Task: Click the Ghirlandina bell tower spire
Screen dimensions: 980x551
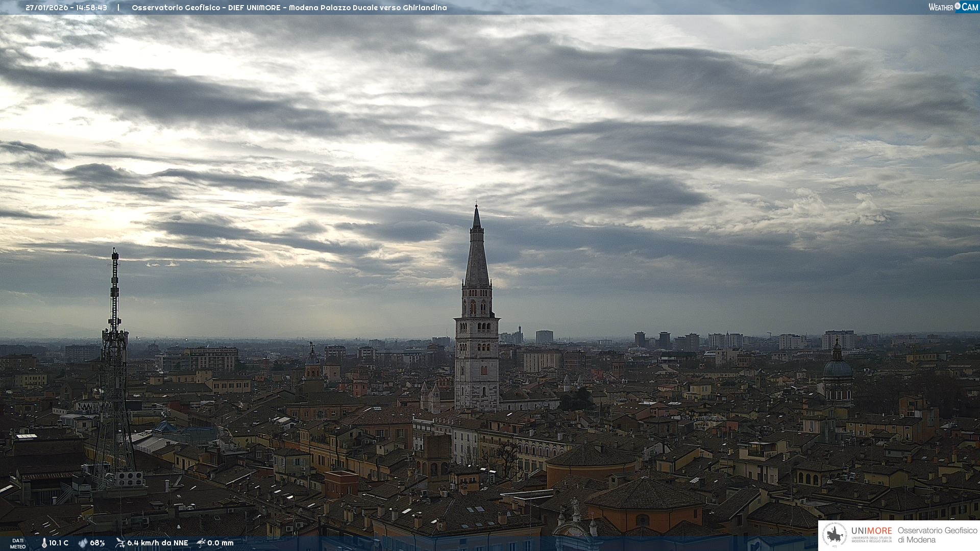Action: point(477,255)
